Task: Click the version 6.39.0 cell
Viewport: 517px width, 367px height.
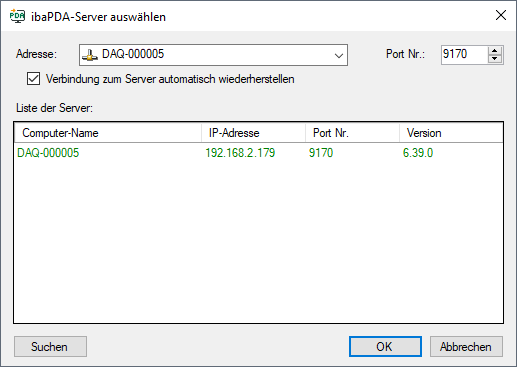Action: [x=418, y=153]
